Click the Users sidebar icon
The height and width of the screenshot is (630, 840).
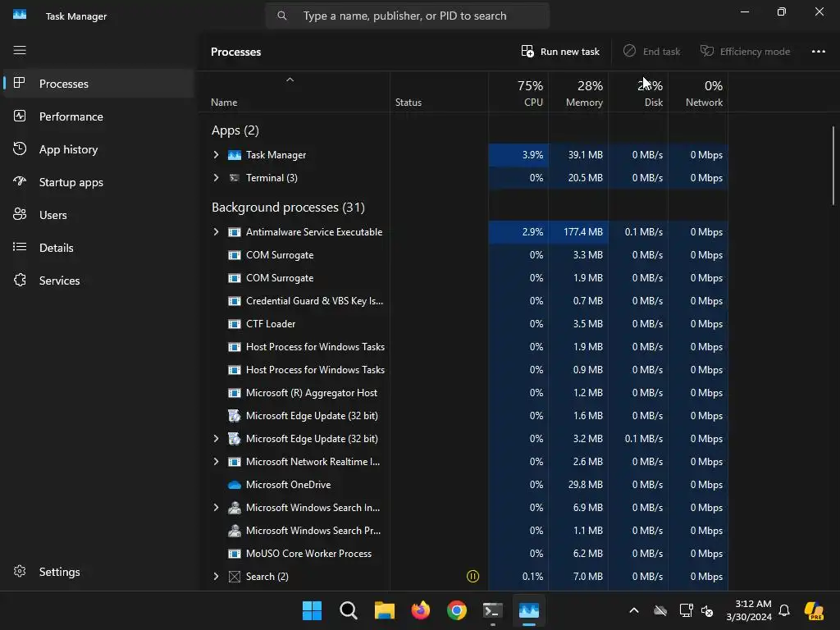20,214
